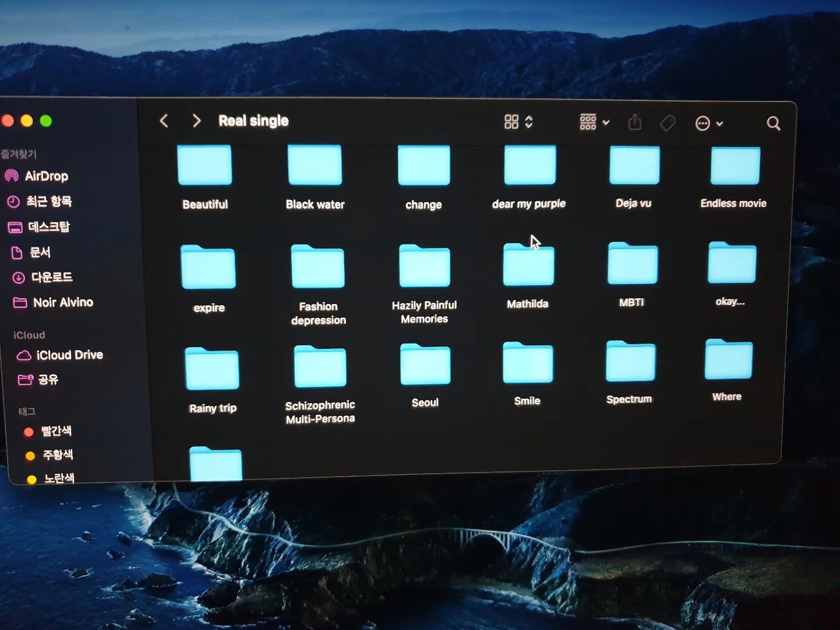This screenshot has height=630, width=840.
Task: Click the Finder back arrow
Action: (x=164, y=121)
